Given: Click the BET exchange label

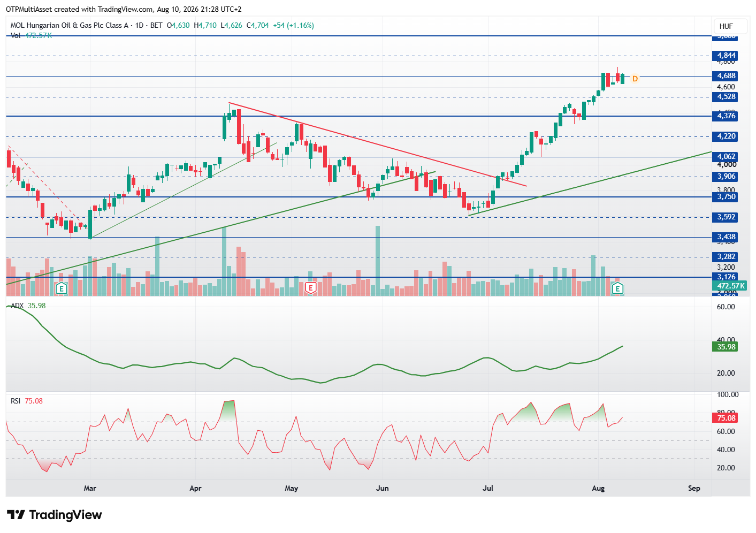Looking at the screenshot, I should [156, 25].
